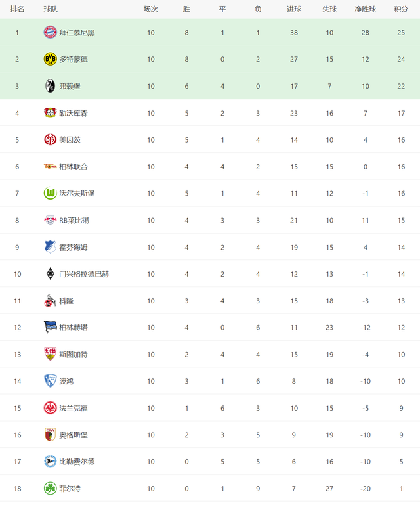
Task: Open the 柏林联合 team link
Action: click(x=73, y=167)
